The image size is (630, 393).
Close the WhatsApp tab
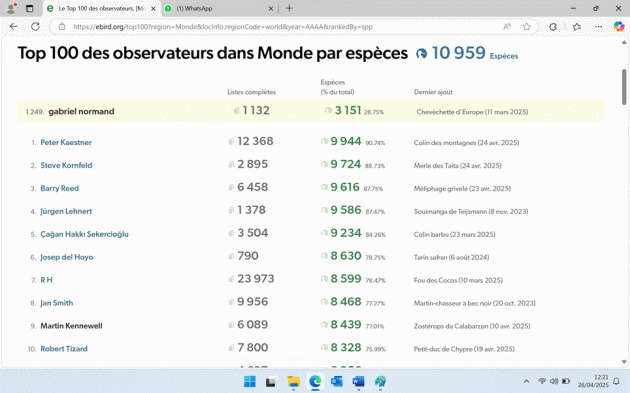[271, 8]
